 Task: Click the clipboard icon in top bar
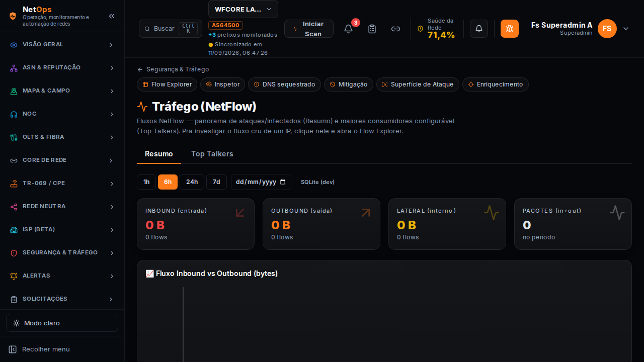(x=372, y=29)
